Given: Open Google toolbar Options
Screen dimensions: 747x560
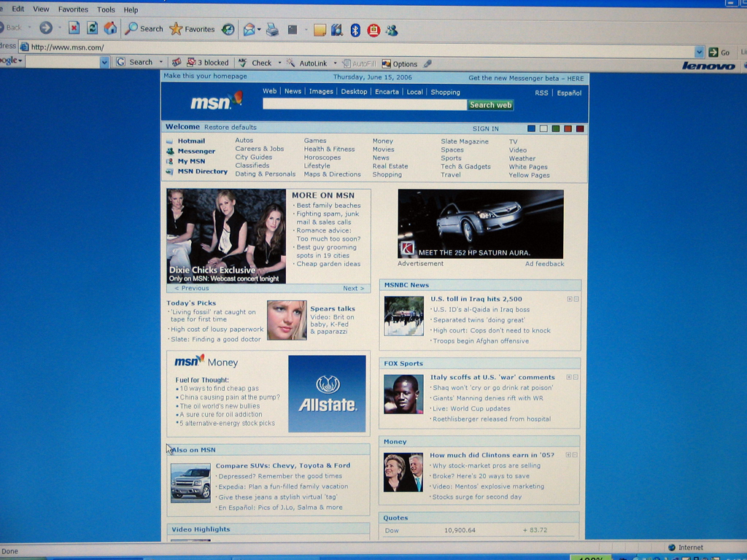Looking at the screenshot, I should 399,64.
